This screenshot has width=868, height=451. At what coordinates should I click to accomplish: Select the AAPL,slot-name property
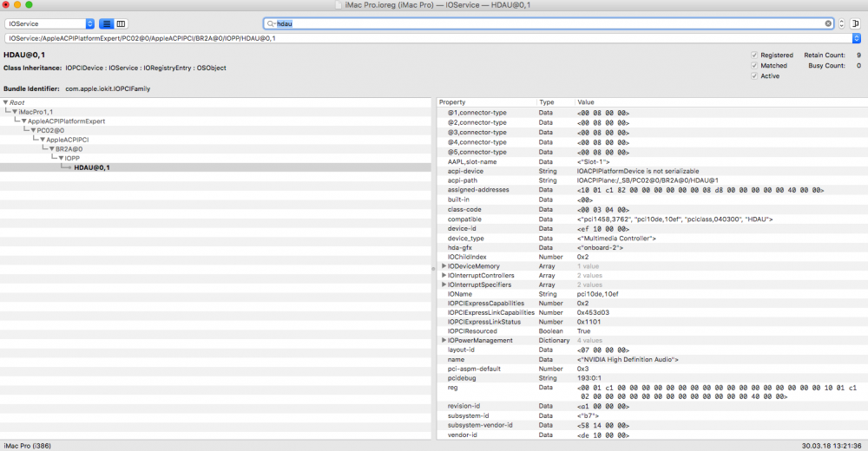click(x=652, y=162)
